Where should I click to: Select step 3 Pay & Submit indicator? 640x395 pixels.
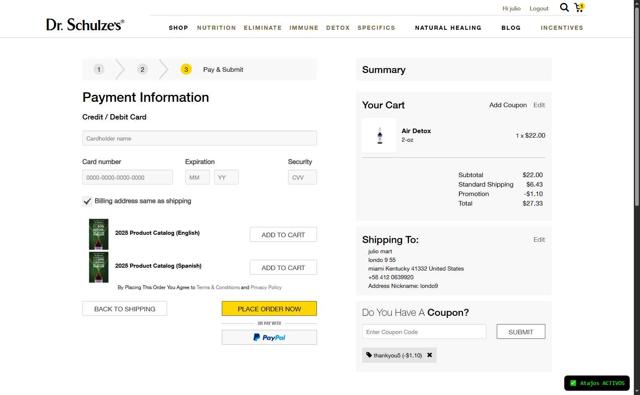[186, 69]
